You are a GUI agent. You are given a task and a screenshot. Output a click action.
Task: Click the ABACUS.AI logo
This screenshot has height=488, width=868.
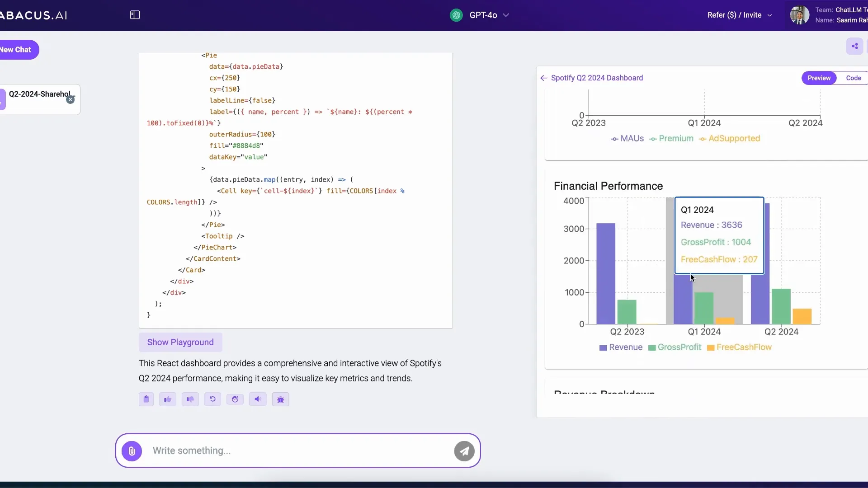point(33,15)
